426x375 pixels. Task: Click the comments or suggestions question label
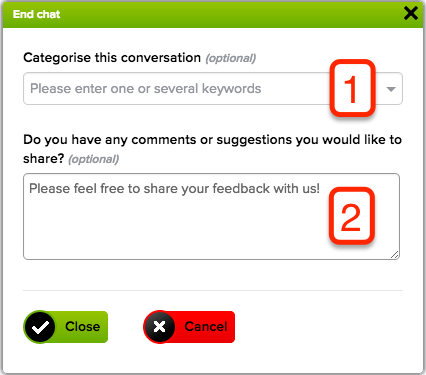pos(212,149)
